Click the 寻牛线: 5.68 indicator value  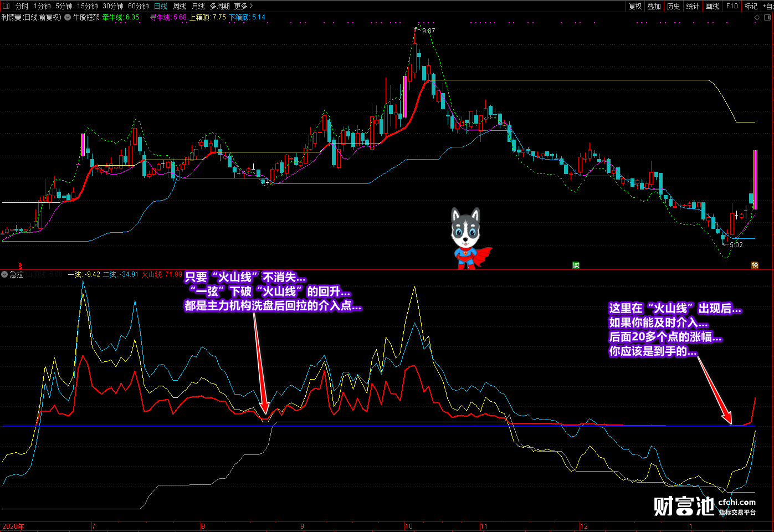click(x=168, y=17)
